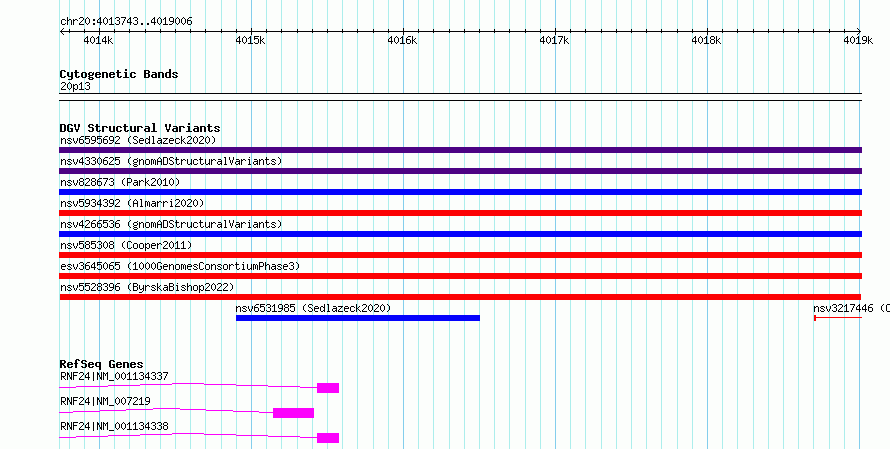Screen dimensions: 890x449
Task: Open variant label nsv6595692 (Sedlazeck2020)
Action: pos(138,140)
